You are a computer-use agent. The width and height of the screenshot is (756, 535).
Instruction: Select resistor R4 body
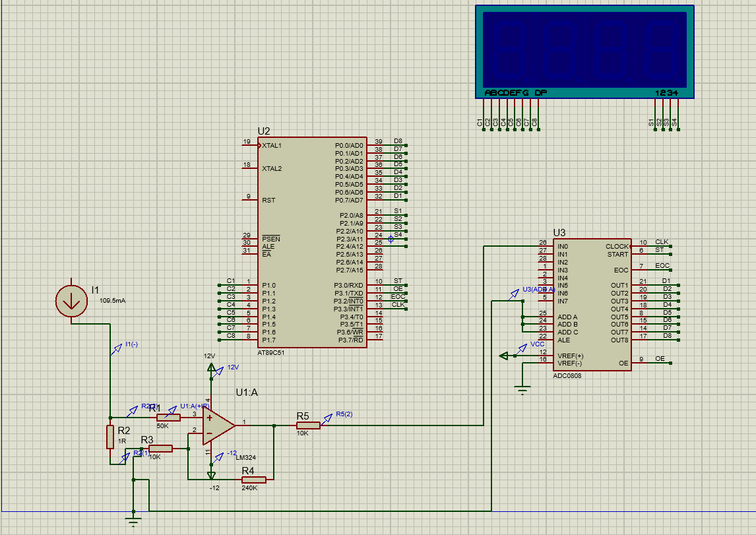253,480
